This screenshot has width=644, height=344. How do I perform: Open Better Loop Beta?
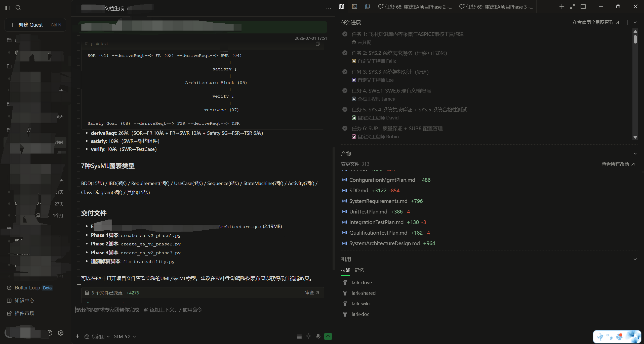[x=30, y=288]
